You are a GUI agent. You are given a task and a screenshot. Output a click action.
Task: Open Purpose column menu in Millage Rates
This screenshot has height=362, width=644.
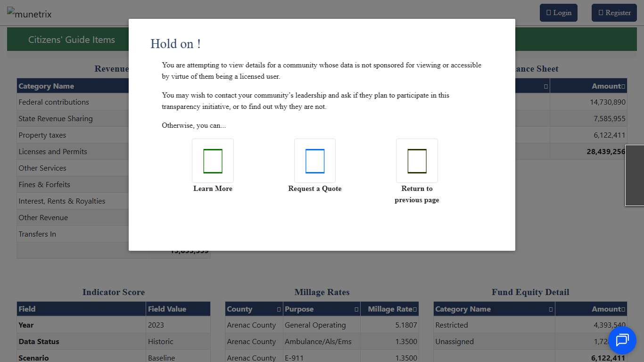(356, 310)
